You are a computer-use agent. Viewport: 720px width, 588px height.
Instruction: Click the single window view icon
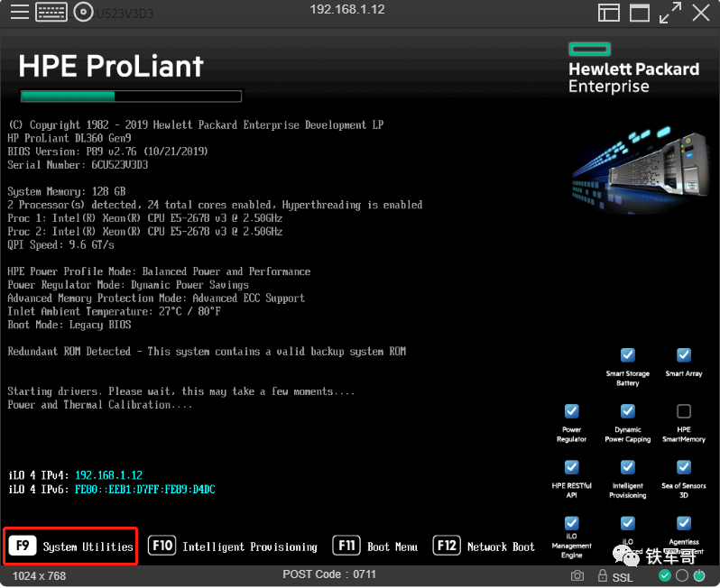(x=639, y=13)
